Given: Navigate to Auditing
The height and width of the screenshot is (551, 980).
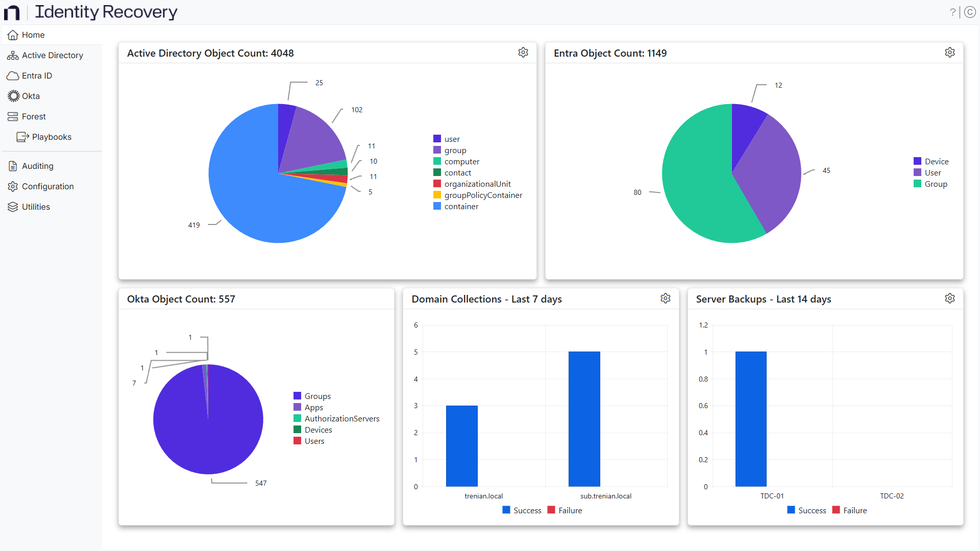Looking at the screenshot, I should click(x=37, y=166).
